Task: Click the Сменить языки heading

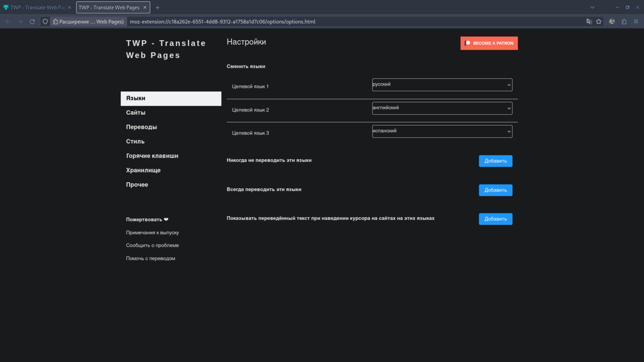Action: pyautogui.click(x=246, y=67)
